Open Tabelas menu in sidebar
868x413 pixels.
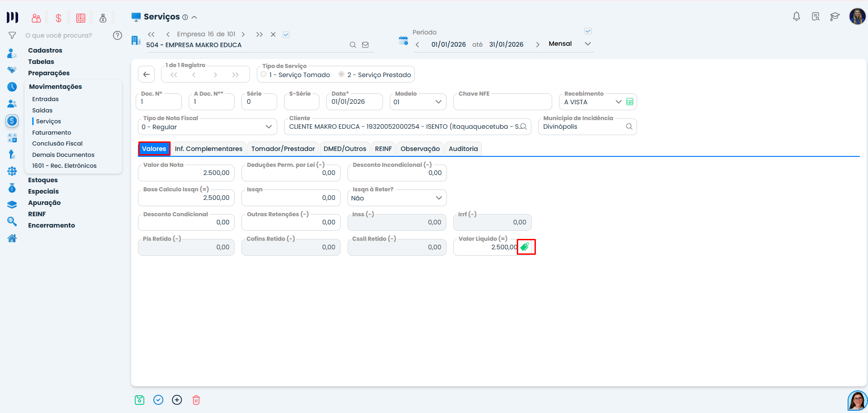coord(41,62)
